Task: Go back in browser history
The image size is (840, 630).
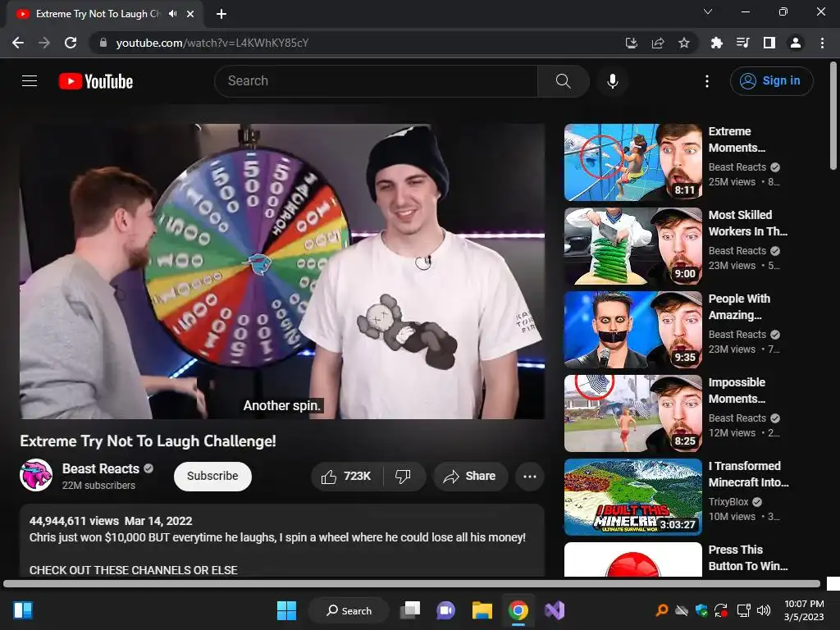Action: [18, 43]
